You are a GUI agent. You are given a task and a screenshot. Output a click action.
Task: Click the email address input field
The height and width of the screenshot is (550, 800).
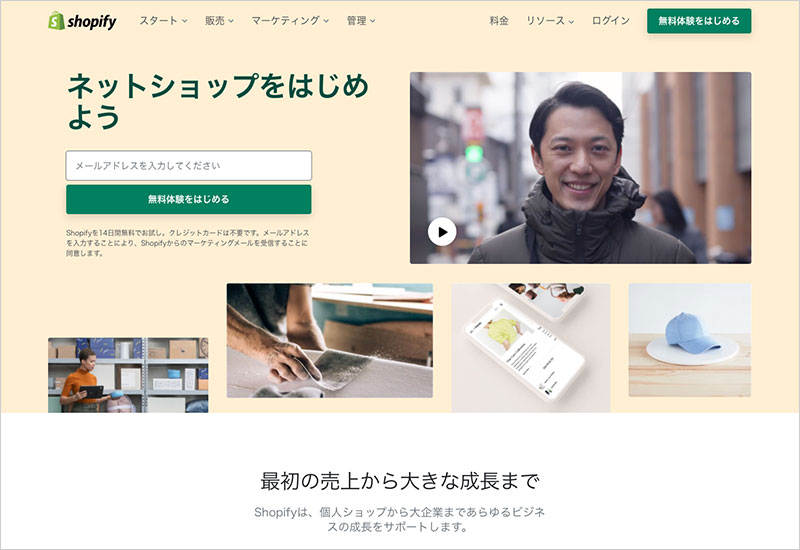coord(189,165)
